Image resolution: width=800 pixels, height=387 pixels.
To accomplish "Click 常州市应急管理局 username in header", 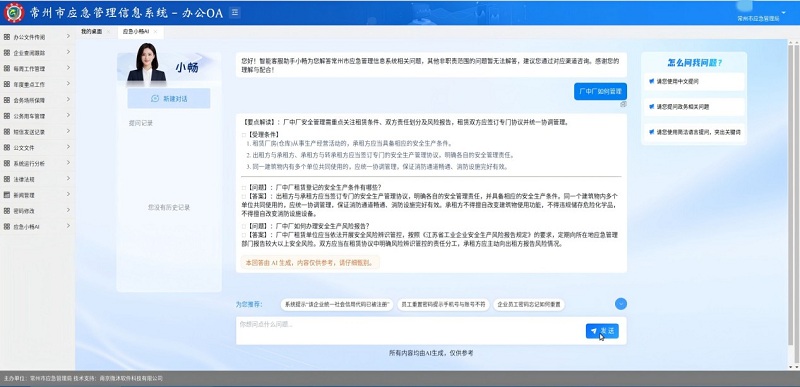I will pyautogui.click(x=759, y=18).
